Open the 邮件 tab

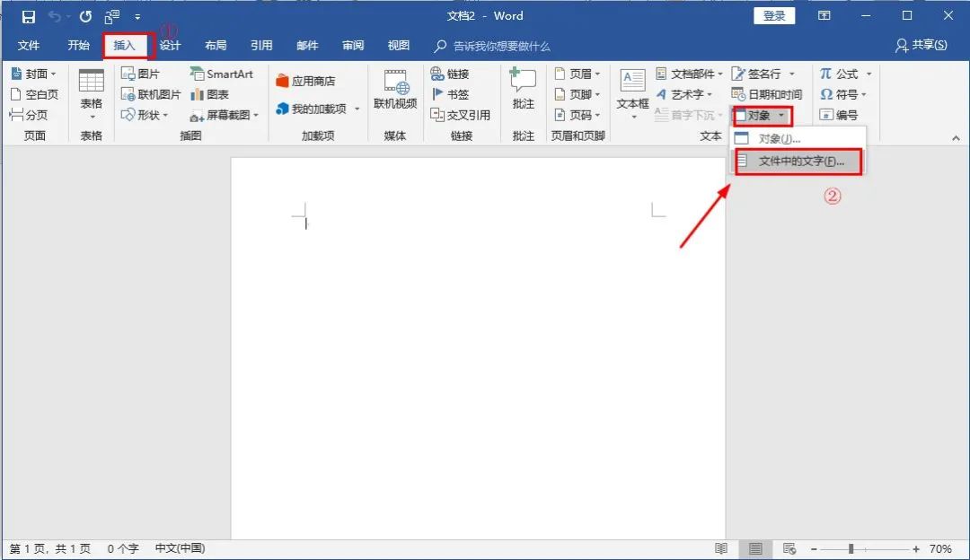307,46
